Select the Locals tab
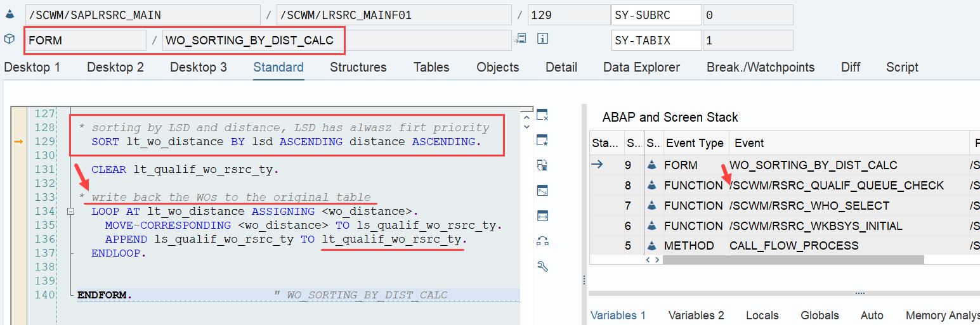Screen dimensions: 980x325 coord(762,315)
